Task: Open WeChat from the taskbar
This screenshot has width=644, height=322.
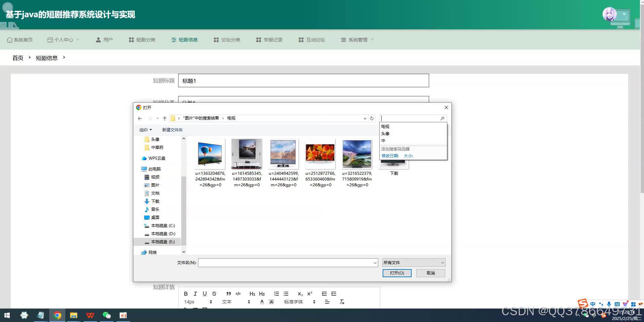Action: coord(107,315)
